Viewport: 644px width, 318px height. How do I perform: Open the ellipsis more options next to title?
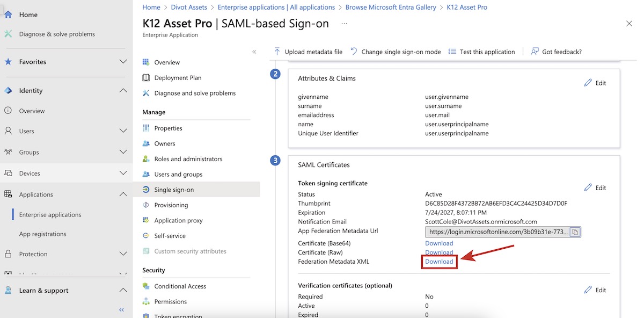click(344, 24)
